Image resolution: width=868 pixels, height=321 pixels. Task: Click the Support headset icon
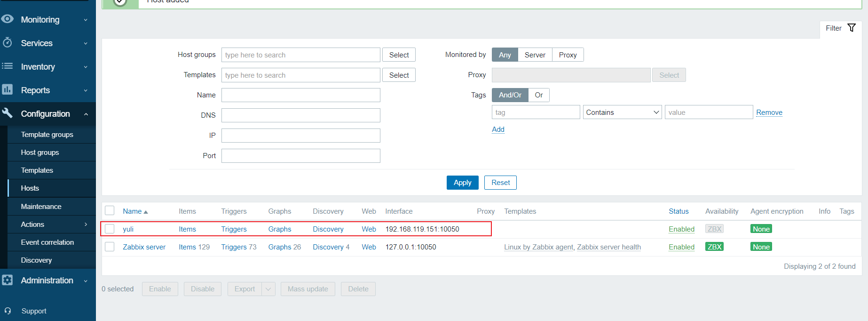(8, 311)
